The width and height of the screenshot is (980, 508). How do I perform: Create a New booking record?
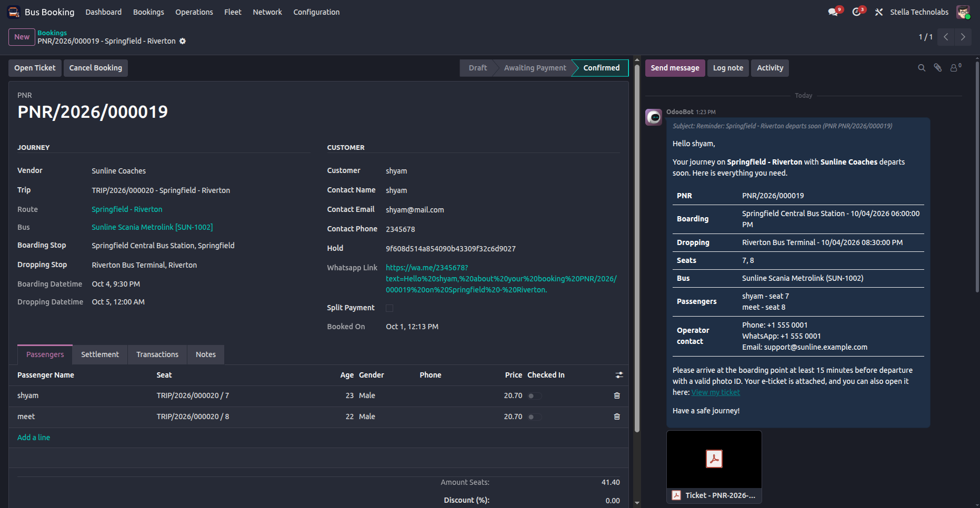point(22,37)
